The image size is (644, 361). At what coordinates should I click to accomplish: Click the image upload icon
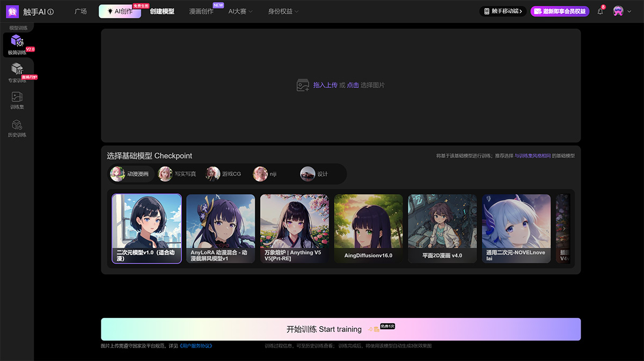pyautogui.click(x=303, y=85)
